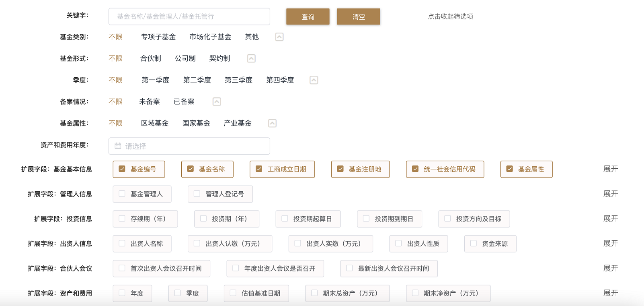Screen dimensions: 644x306
Task: Enable 估值基准日期 checkbox
Action: [x=233, y=293]
